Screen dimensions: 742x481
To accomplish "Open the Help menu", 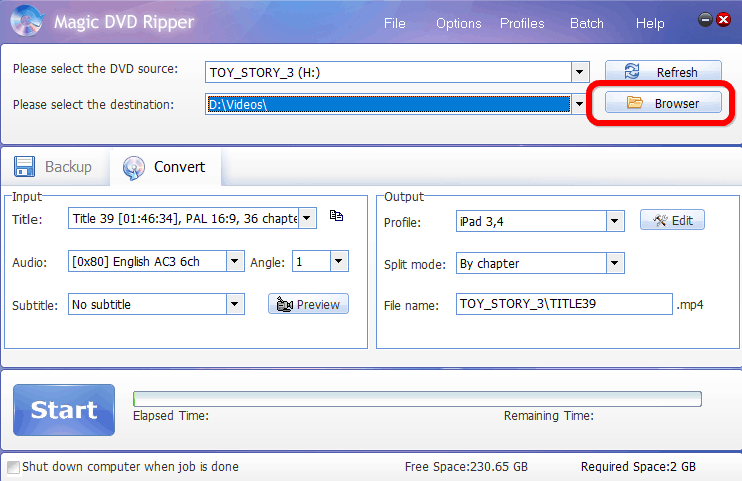I will tap(650, 23).
